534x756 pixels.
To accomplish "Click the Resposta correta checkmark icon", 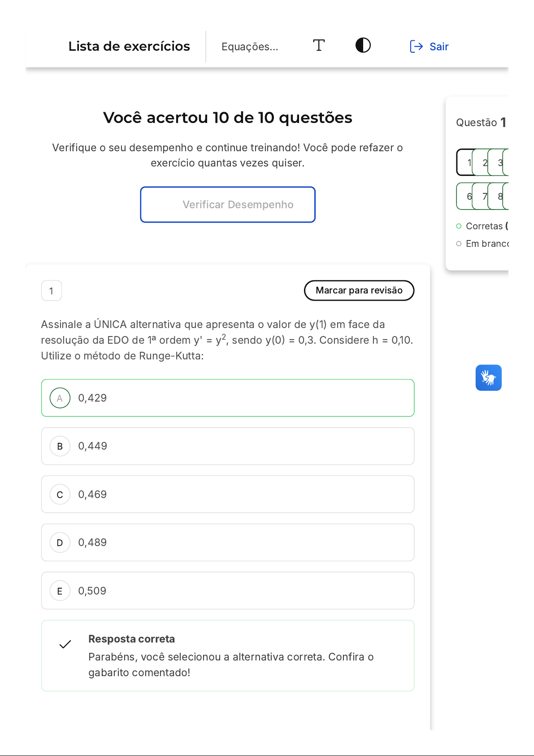I will point(65,644).
